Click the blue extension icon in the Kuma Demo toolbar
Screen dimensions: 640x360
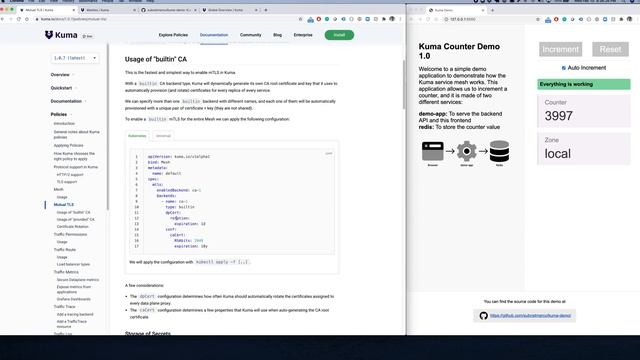(x=548, y=19)
